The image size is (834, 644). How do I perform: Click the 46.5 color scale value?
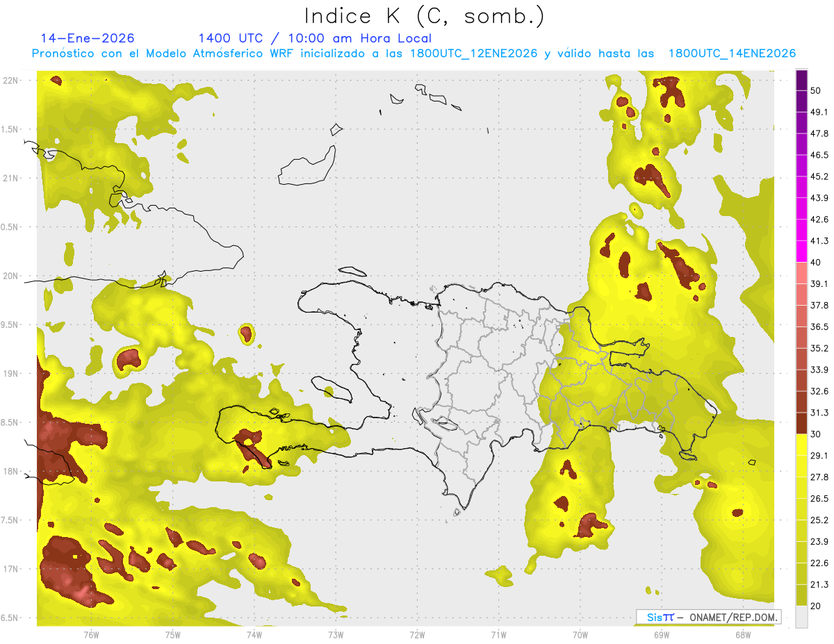(x=819, y=155)
